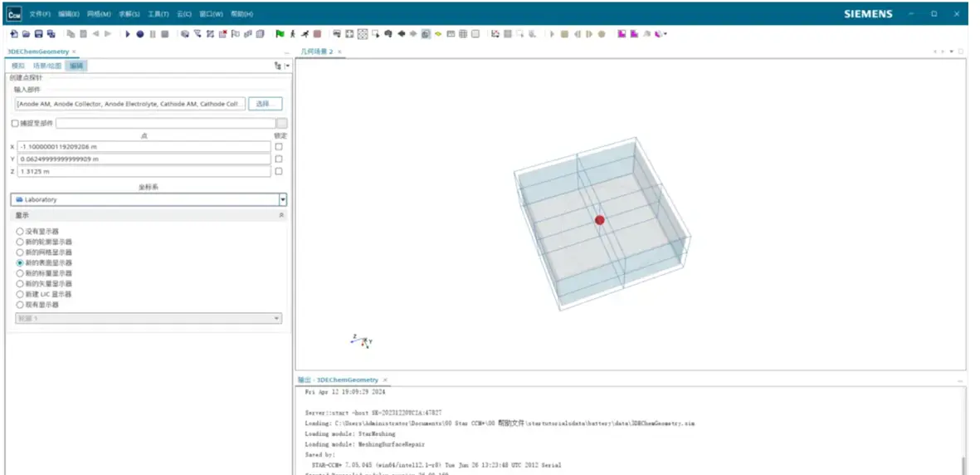Click the second magenta scene toolbar icon
Image resolution: width=980 pixels, height=475 pixels.
pos(634,34)
